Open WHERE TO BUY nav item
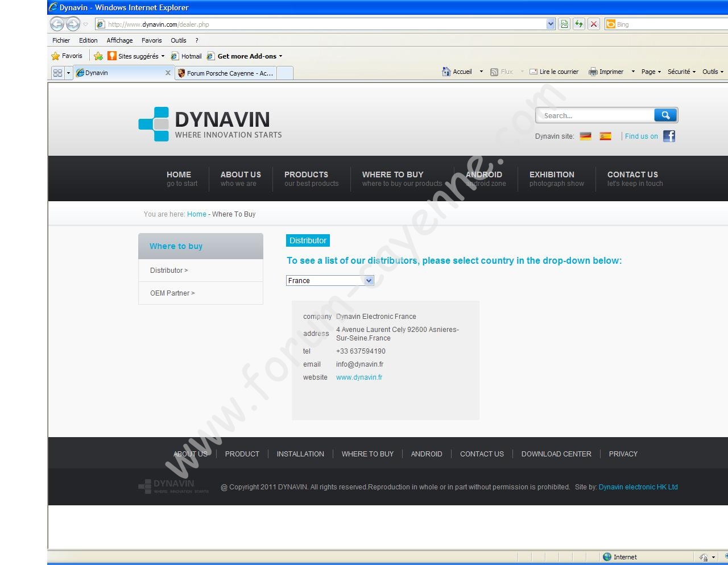The width and height of the screenshot is (728, 565). pyautogui.click(x=402, y=178)
